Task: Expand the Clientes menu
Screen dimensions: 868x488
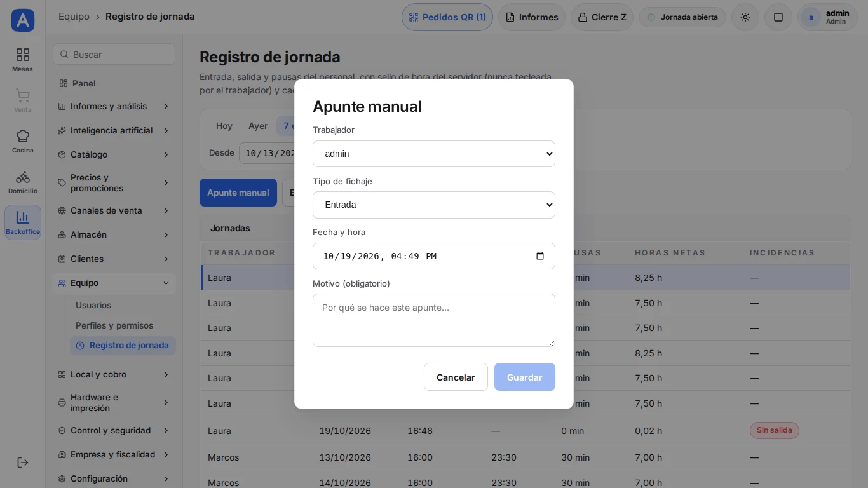Action: point(114,259)
